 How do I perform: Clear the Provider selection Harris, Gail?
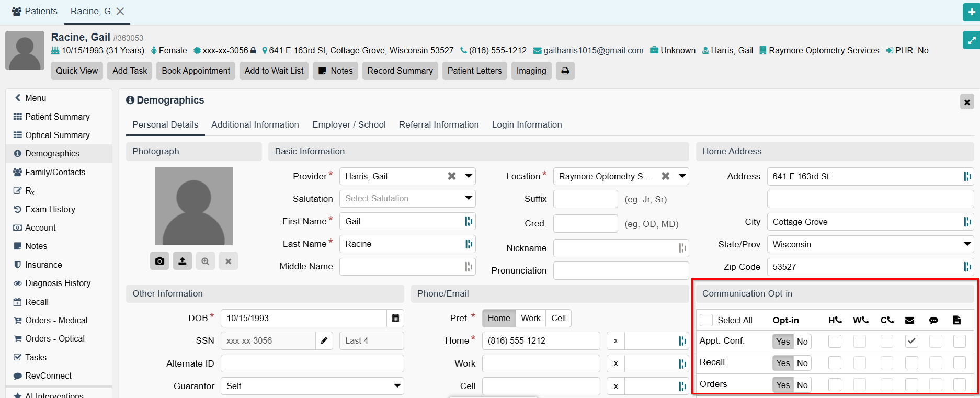(x=452, y=176)
